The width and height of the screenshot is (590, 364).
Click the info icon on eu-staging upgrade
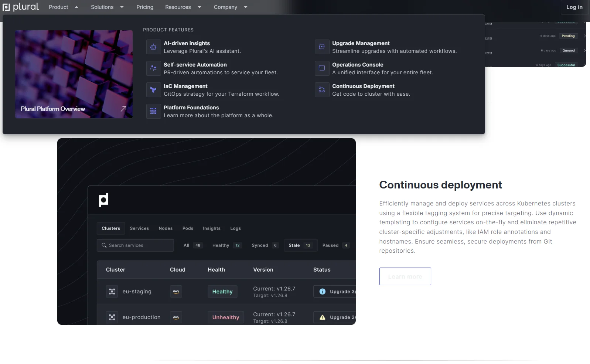point(323,292)
